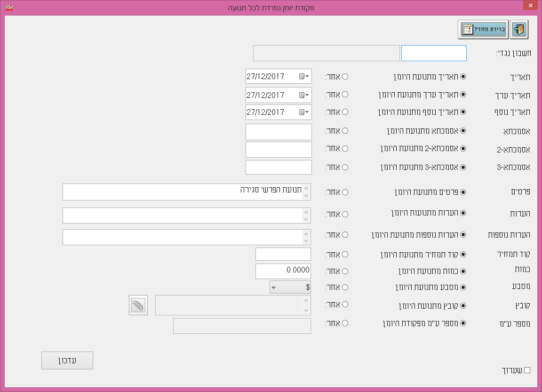Screen dimensions: 542x392
Task: Open the currency $ dropdown
Action: (x=290, y=287)
